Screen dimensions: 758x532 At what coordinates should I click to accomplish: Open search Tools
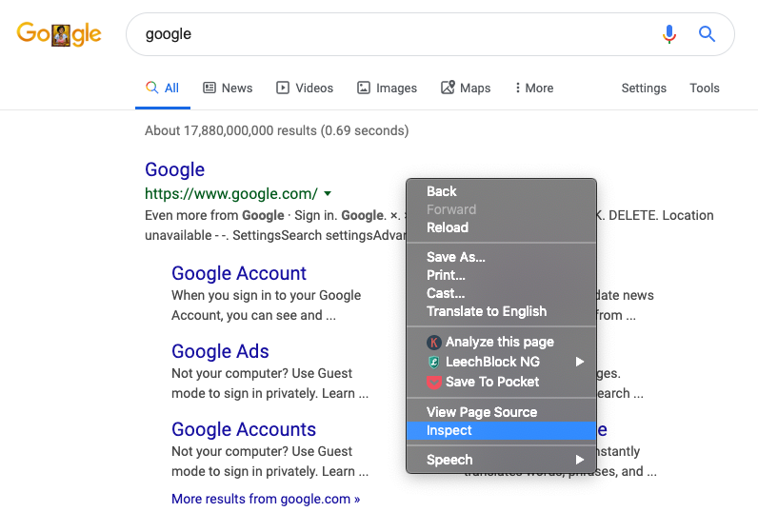(x=705, y=88)
